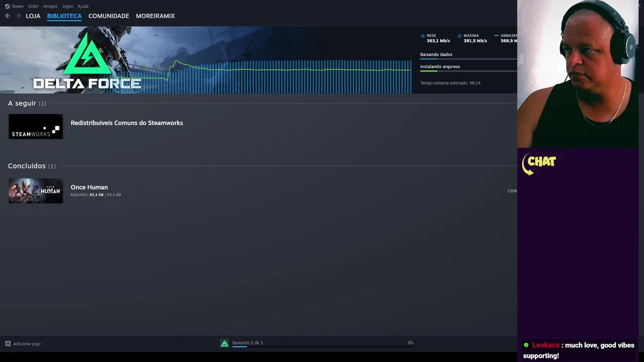Click the CHAT overlay label
The width and height of the screenshot is (644, 362).
coord(539,164)
